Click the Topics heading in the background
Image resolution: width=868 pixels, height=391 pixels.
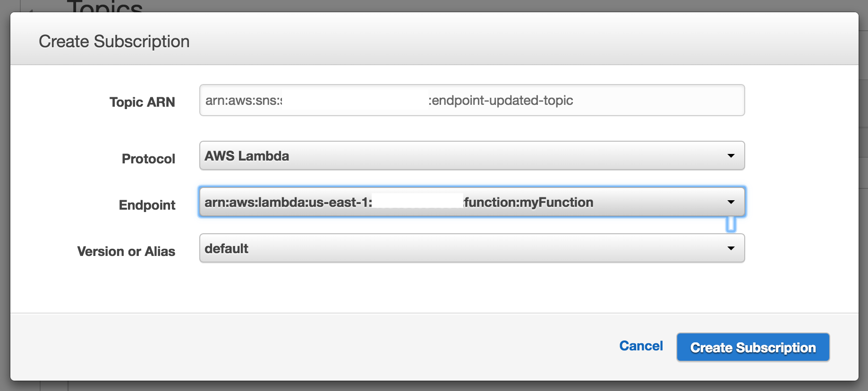point(105,6)
